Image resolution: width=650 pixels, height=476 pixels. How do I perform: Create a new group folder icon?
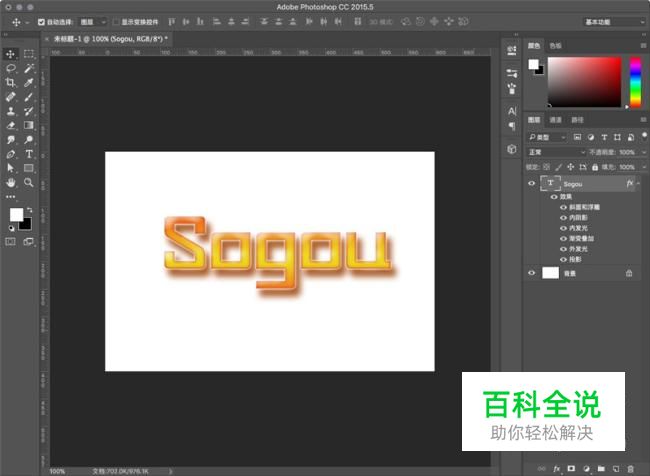pyautogui.click(x=601, y=469)
